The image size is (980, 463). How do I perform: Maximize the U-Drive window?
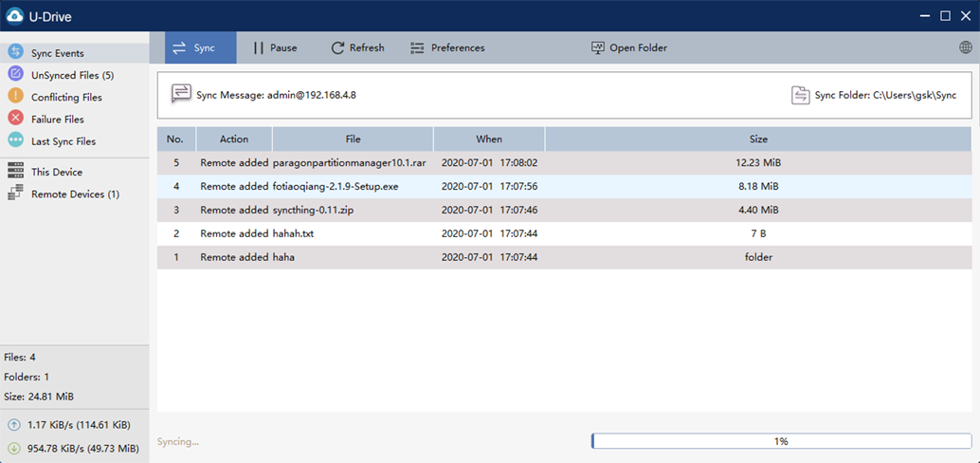(946, 15)
